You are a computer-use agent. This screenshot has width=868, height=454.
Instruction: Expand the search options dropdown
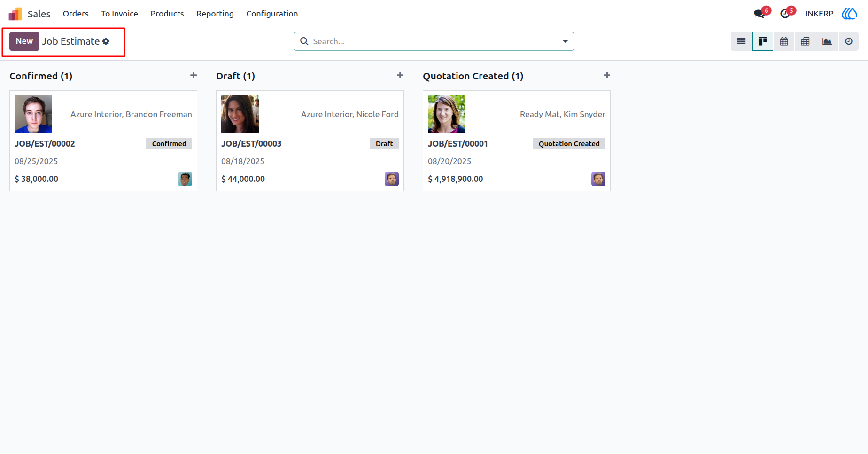point(565,41)
